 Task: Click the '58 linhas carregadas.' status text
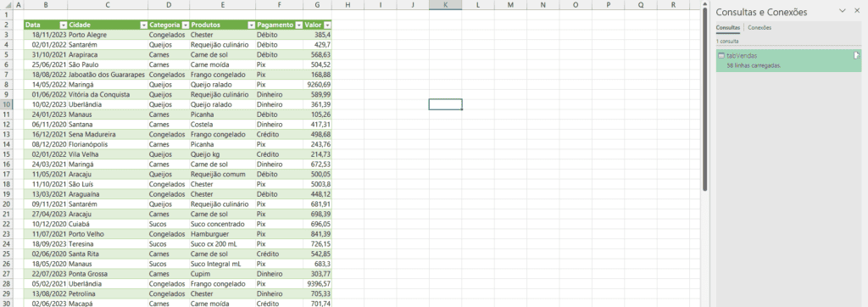pyautogui.click(x=754, y=65)
